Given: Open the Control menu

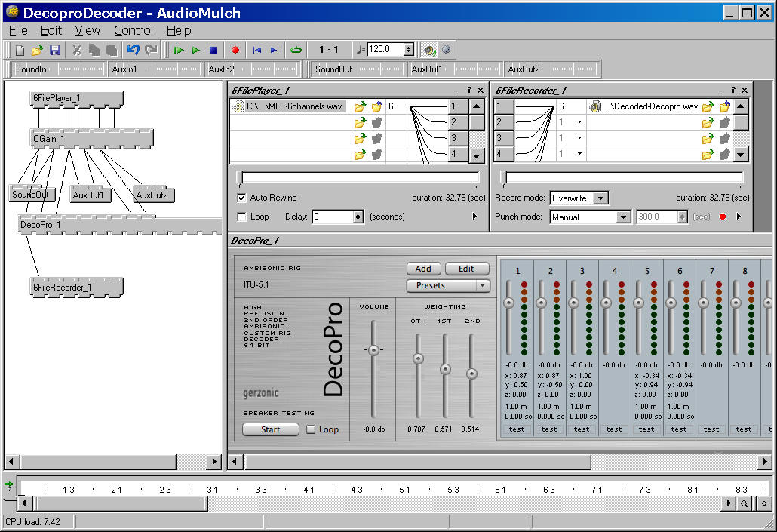Looking at the screenshot, I should (x=134, y=31).
